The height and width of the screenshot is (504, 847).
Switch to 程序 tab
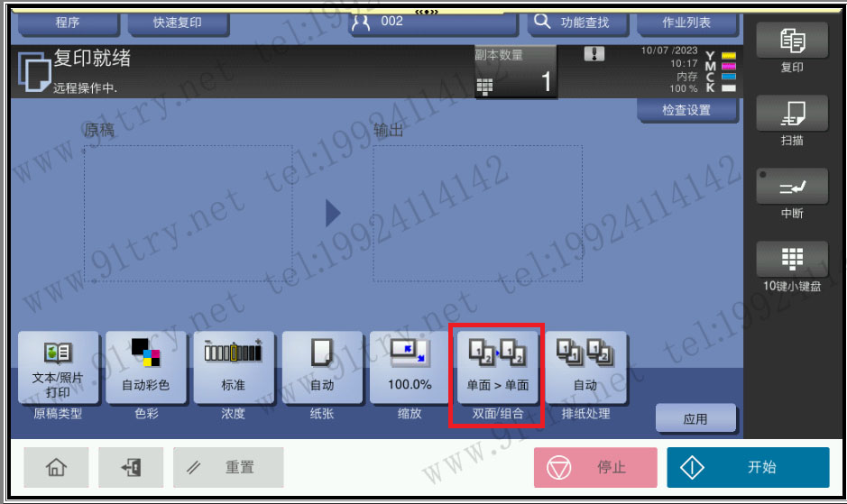pyautogui.click(x=68, y=23)
